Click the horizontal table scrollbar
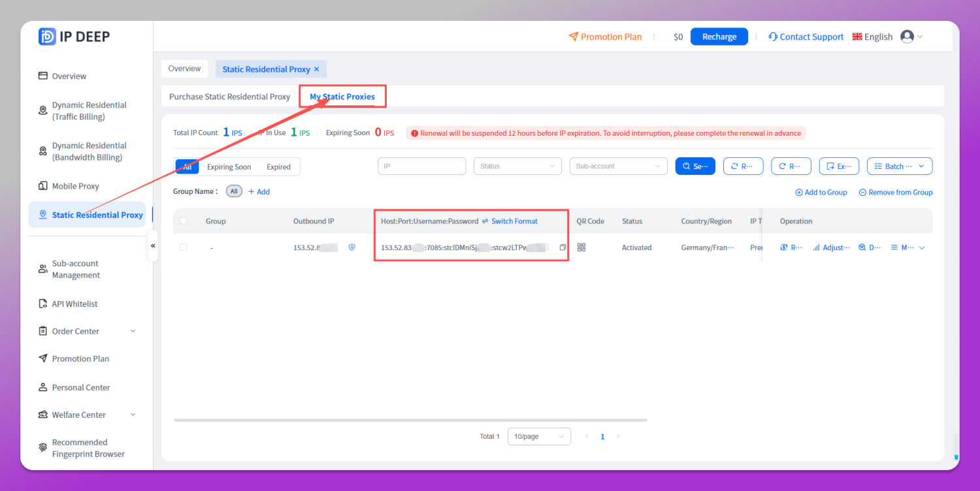 pyautogui.click(x=410, y=420)
